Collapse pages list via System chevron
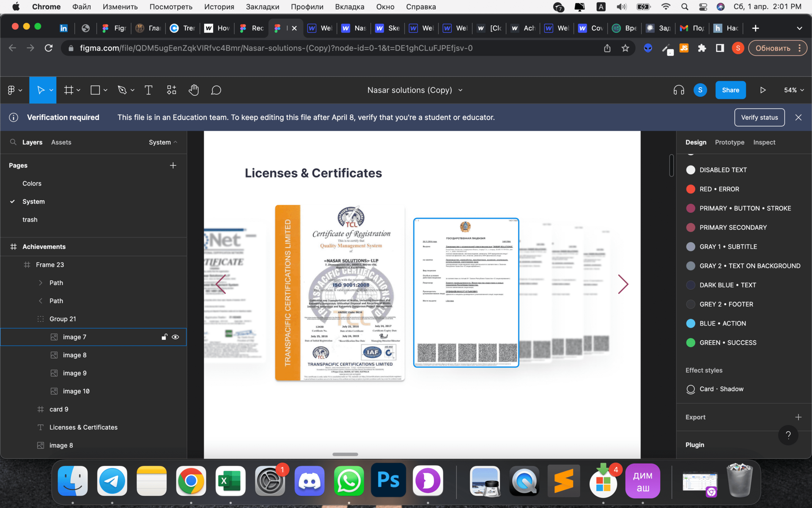Screen dimensions: 812x508 (176, 142)
